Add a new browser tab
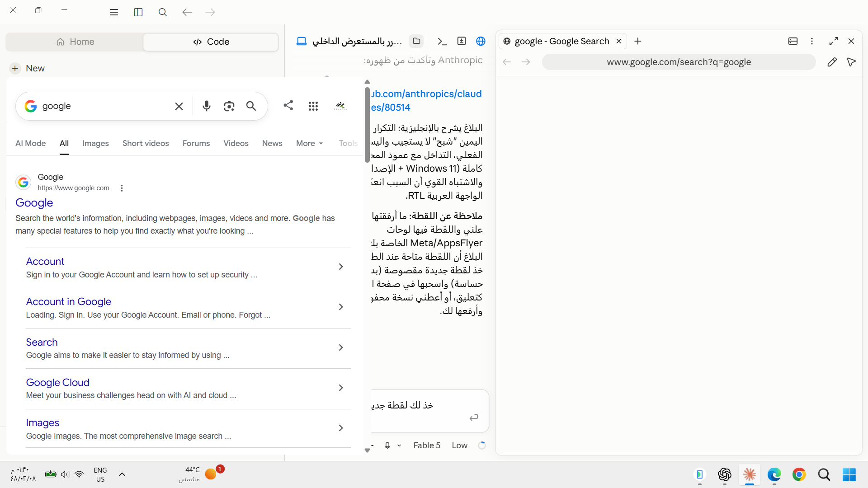868x488 pixels. tap(638, 41)
